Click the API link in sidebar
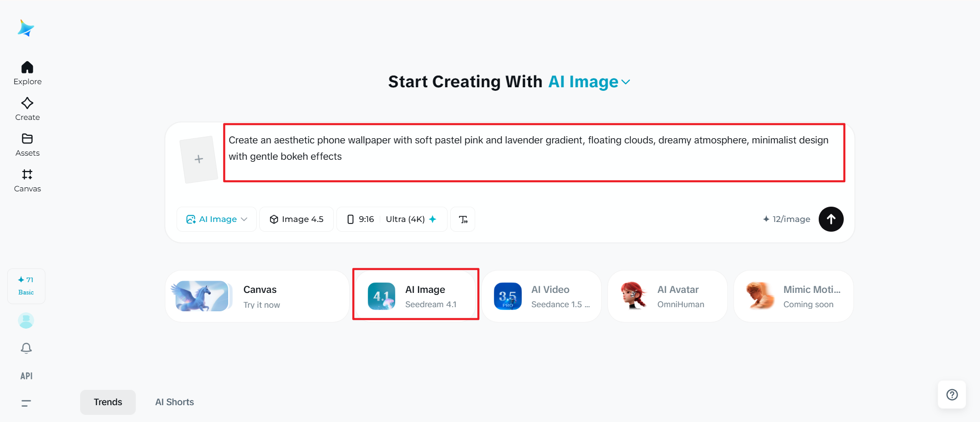Image resolution: width=980 pixels, height=422 pixels. 26,376
